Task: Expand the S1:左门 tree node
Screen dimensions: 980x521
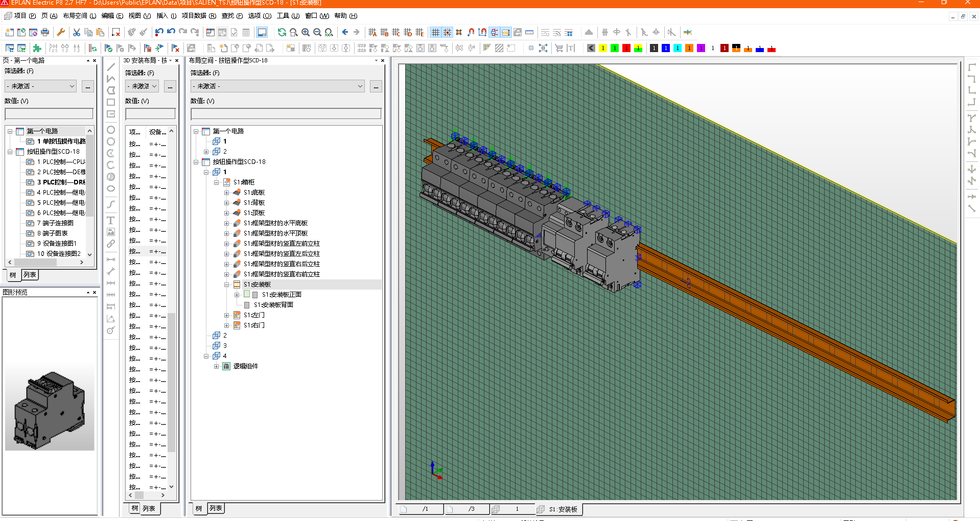Action: click(x=226, y=315)
